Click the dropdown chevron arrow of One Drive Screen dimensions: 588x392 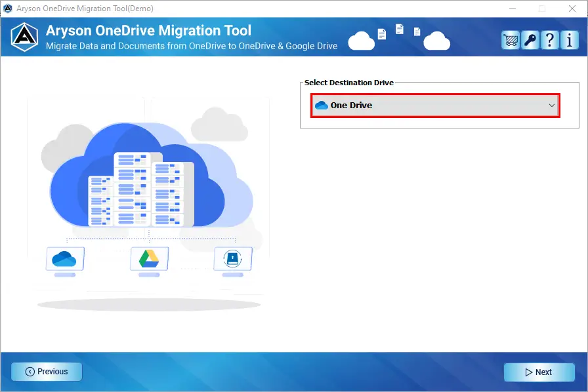coord(552,106)
